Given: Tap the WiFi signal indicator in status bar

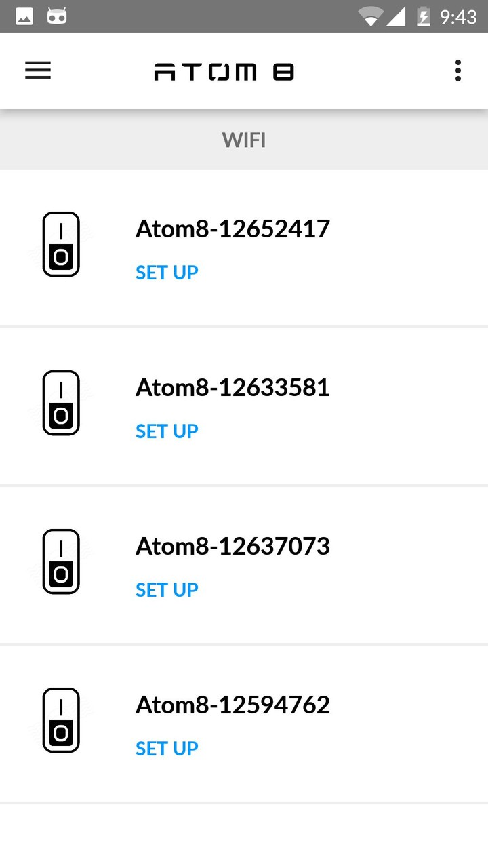Looking at the screenshot, I should coord(370,16).
